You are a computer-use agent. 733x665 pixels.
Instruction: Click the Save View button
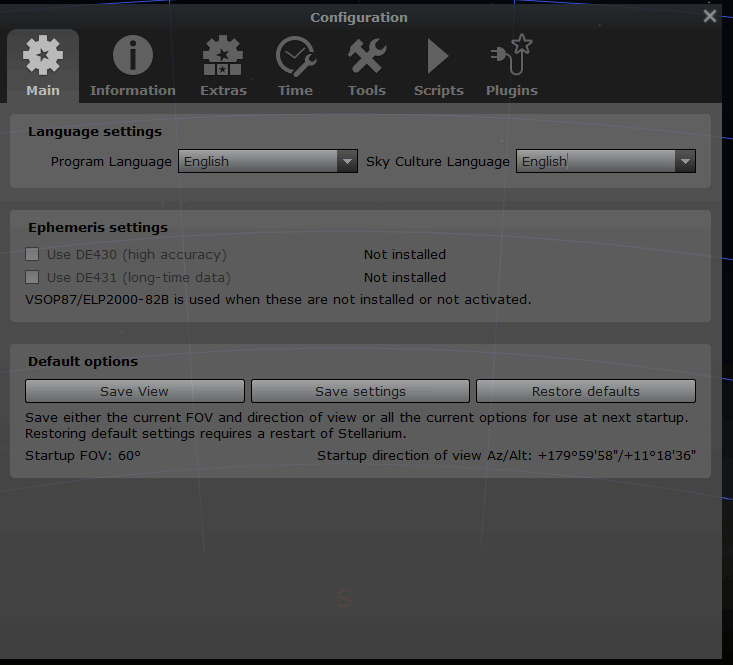pyautogui.click(x=135, y=391)
